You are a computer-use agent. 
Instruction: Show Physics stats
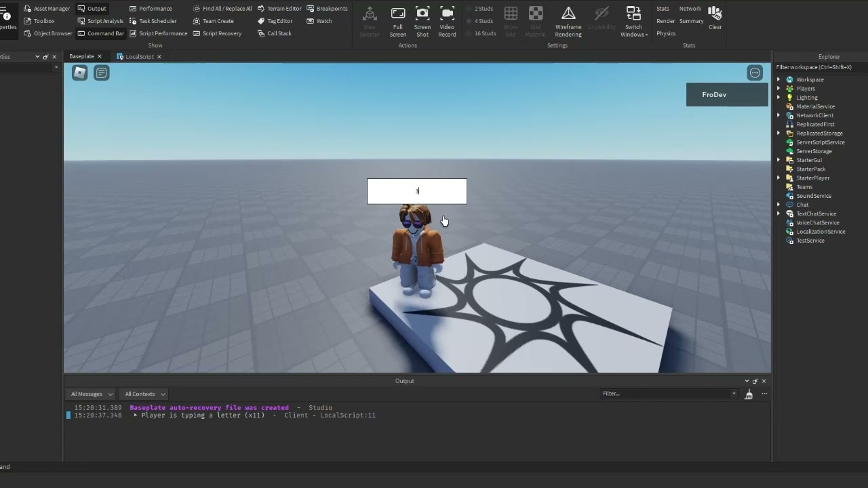tap(666, 33)
